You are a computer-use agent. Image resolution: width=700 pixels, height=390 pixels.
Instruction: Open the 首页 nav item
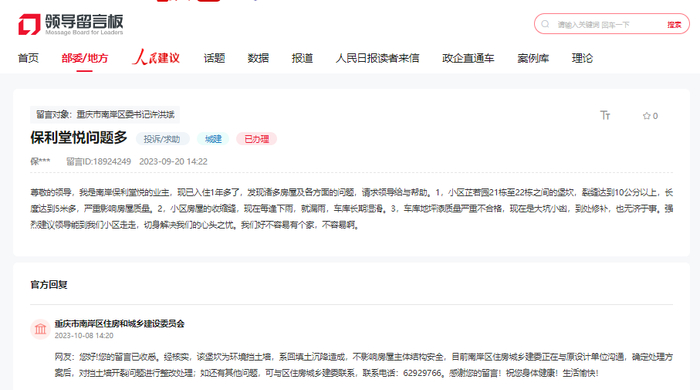28,58
